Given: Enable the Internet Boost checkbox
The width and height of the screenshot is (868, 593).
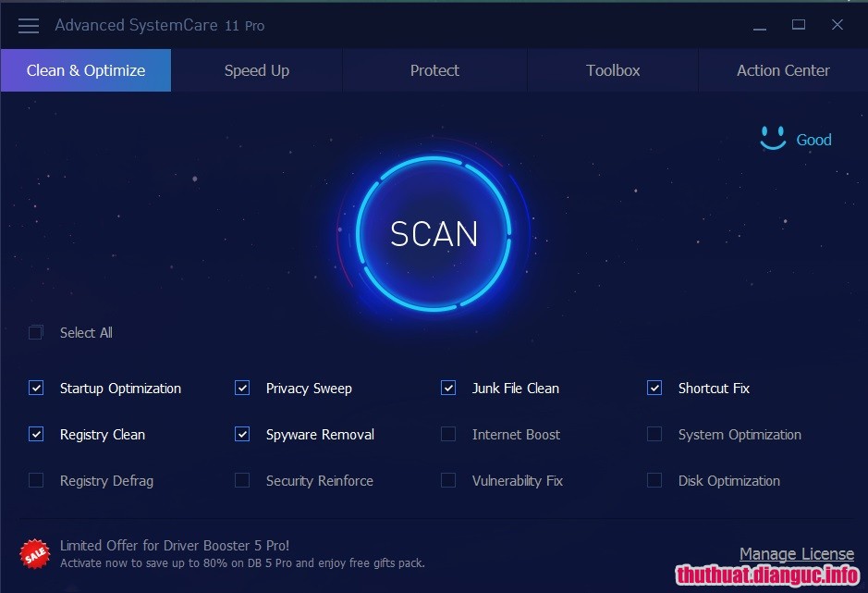Looking at the screenshot, I should (x=448, y=434).
